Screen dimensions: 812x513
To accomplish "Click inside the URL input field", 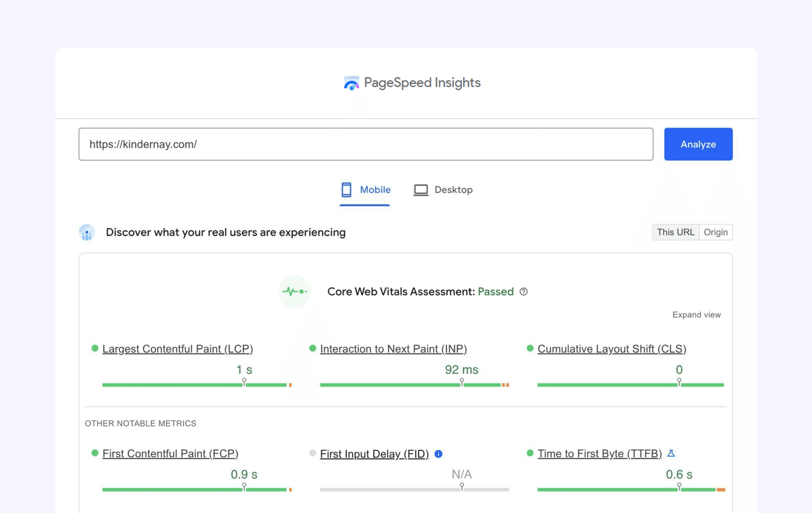I will (x=366, y=144).
